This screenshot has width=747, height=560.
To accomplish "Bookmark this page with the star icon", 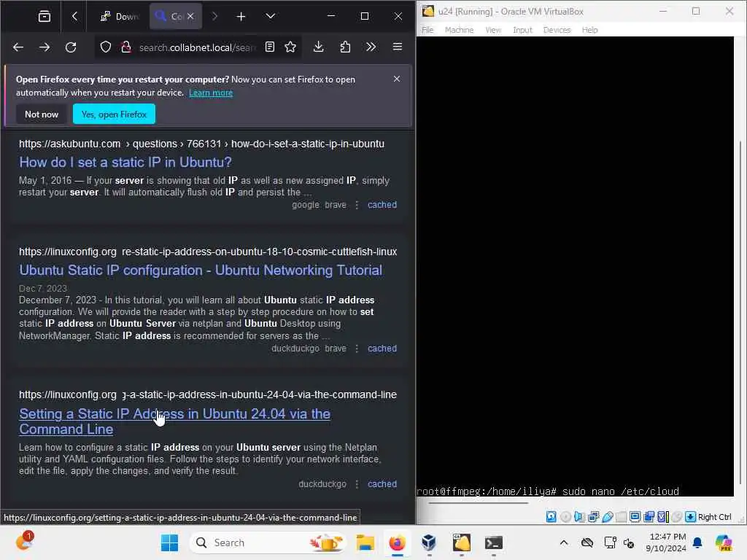I will [290, 47].
